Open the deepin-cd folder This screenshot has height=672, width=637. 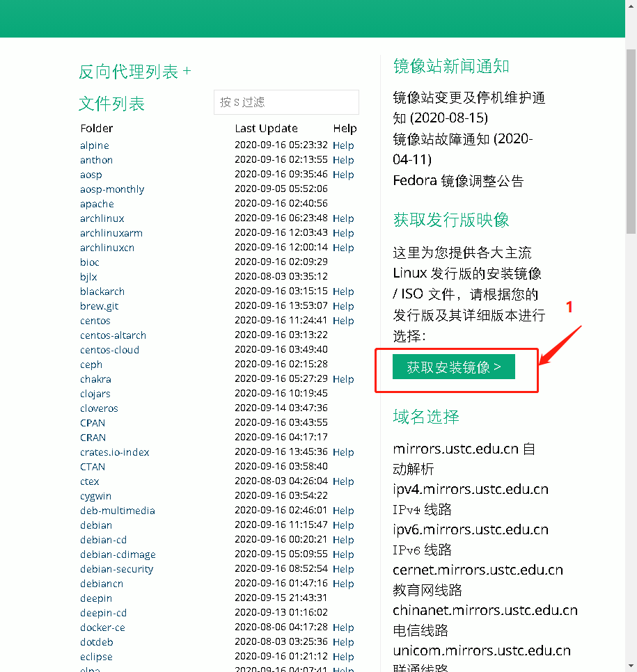click(x=103, y=613)
